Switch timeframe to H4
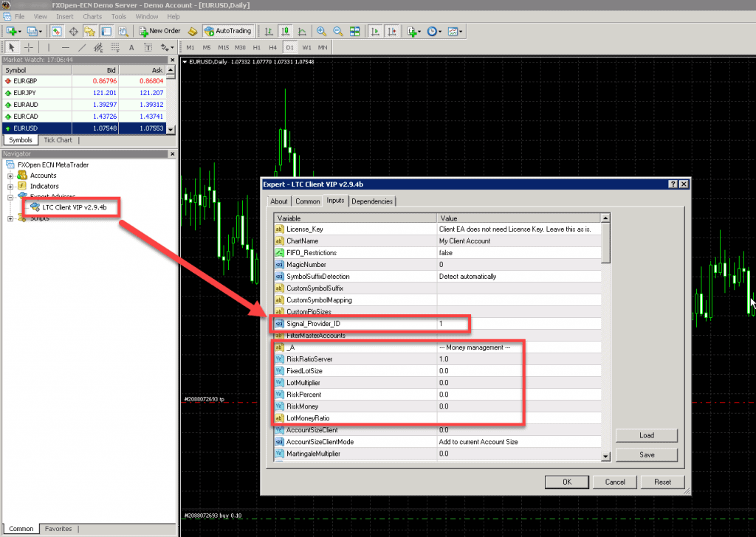 coord(273,48)
